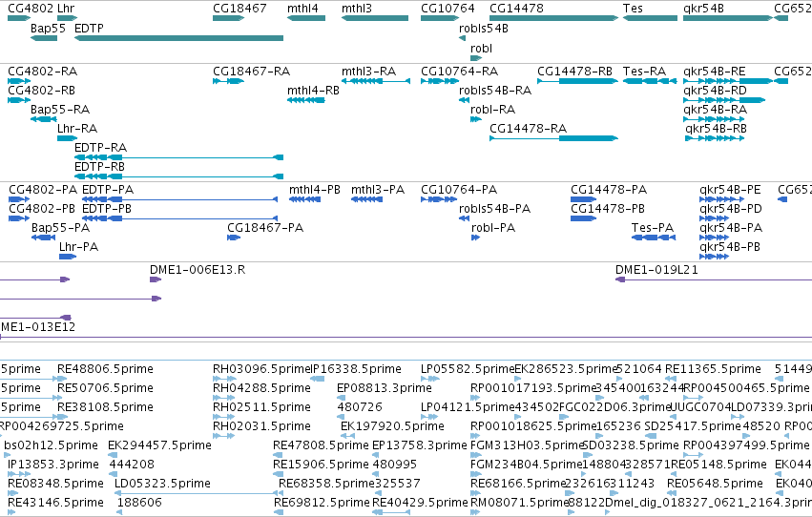Click the CG14478-RB transcript label
Image resolution: width=812 pixels, height=517 pixels.
(574, 71)
